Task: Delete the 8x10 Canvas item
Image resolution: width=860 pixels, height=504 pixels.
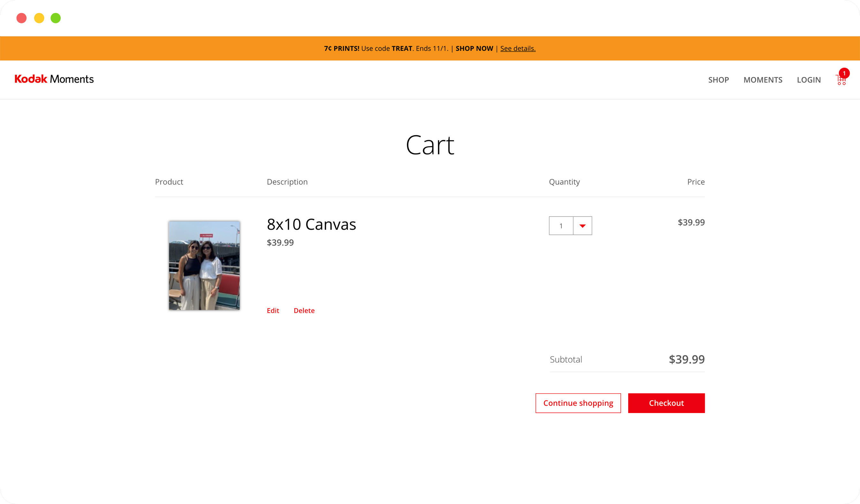Action: (x=304, y=310)
